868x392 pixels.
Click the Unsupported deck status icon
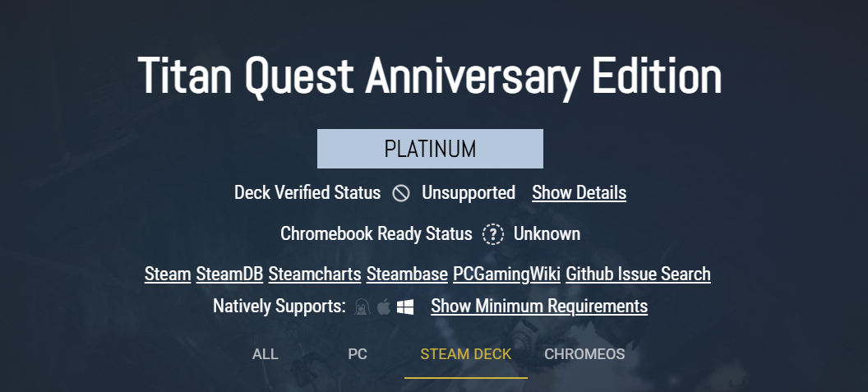coord(401,193)
